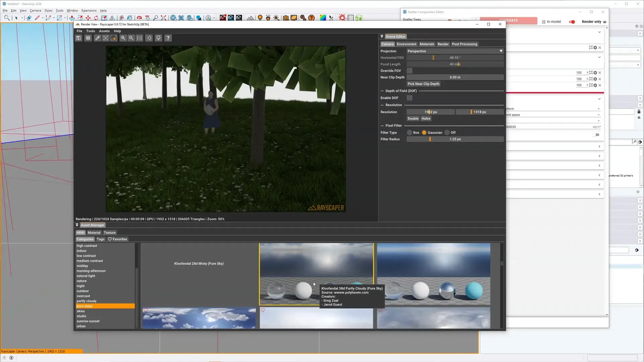Collapse the Pixel Filter section
The width and height of the screenshot is (644, 362).
coord(382,126)
